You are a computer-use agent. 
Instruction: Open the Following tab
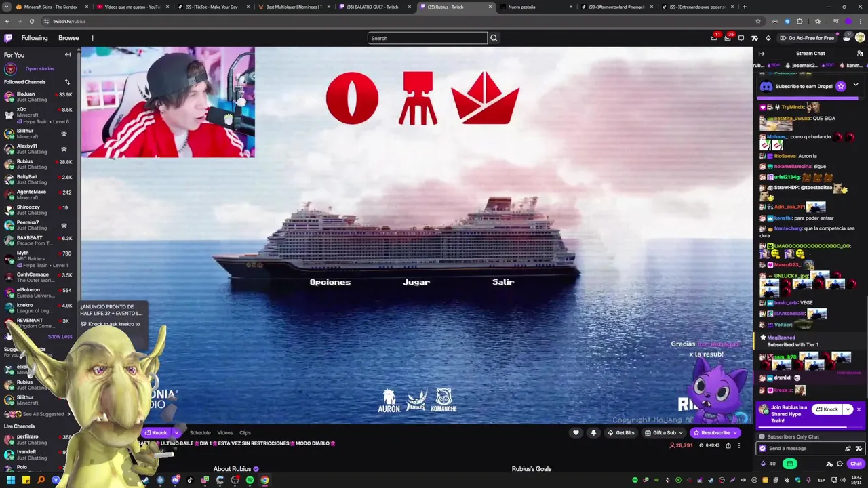pyautogui.click(x=35, y=38)
